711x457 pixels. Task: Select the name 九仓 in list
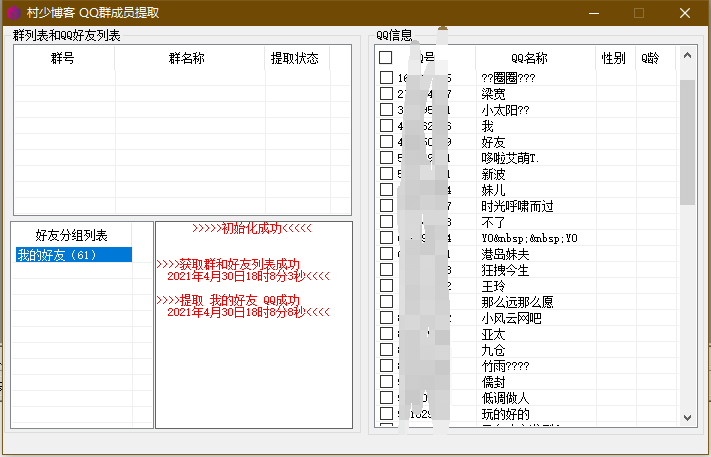[493, 350]
